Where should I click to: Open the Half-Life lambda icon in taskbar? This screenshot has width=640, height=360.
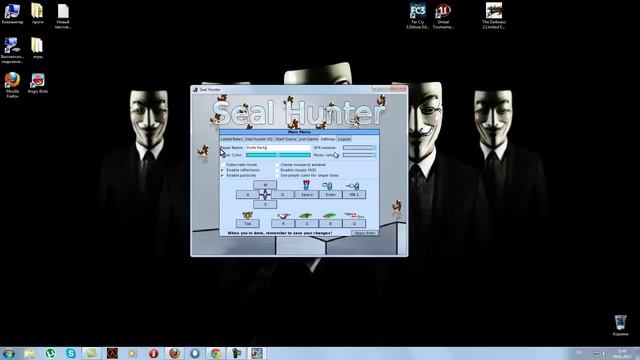click(x=112, y=353)
